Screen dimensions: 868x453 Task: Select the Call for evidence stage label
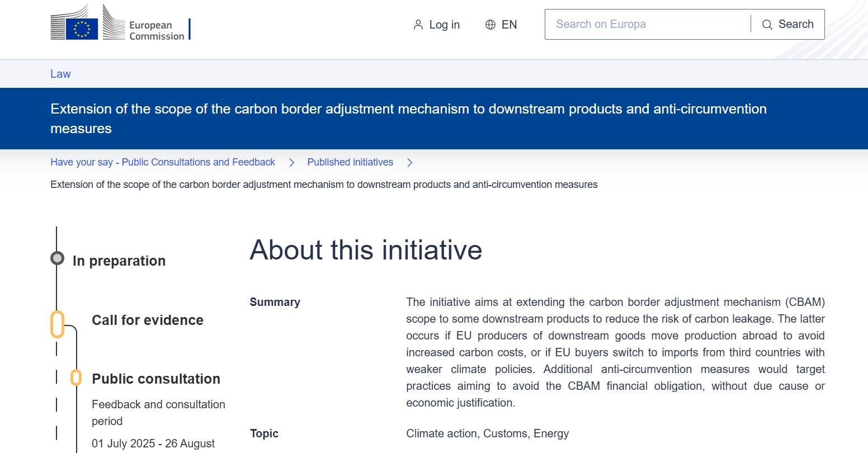(148, 320)
